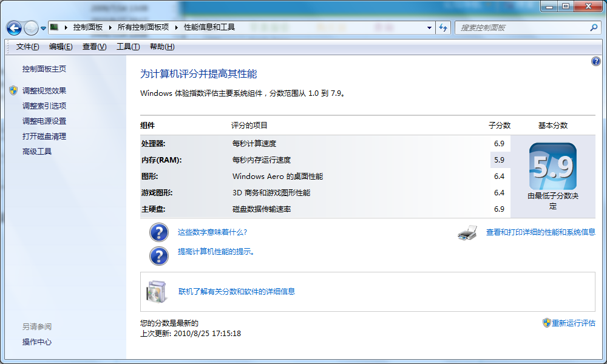Click the Back navigation arrow button

(x=15, y=28)
